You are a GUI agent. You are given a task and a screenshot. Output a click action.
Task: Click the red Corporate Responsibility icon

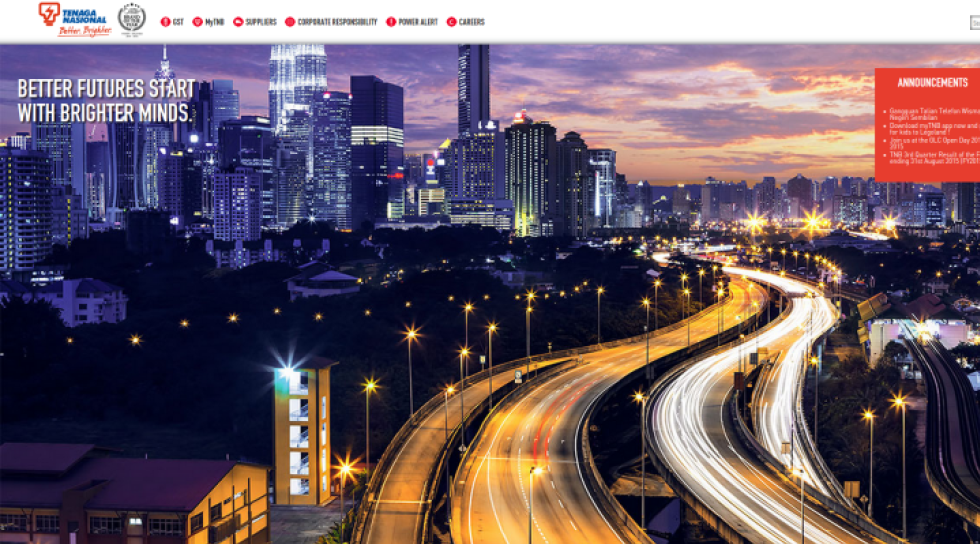[x=290, y=22]
